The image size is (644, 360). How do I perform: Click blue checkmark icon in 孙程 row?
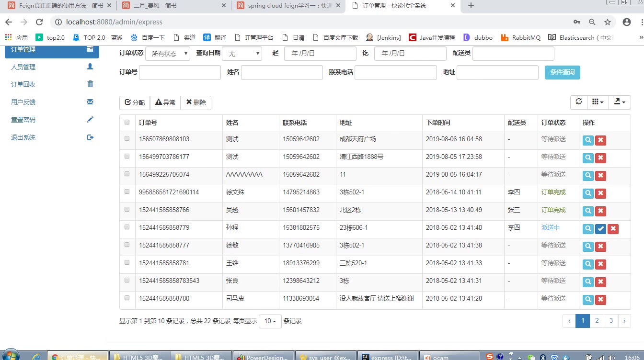coord(600,229)
